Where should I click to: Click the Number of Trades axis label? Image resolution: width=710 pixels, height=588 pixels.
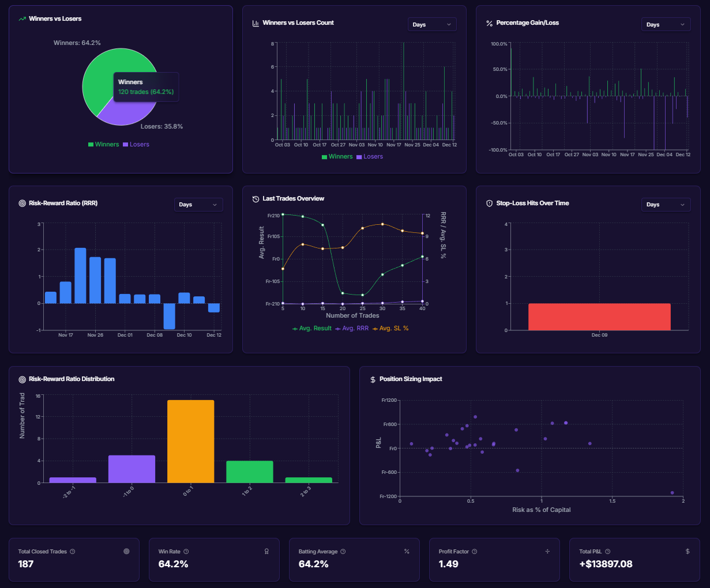352,315
